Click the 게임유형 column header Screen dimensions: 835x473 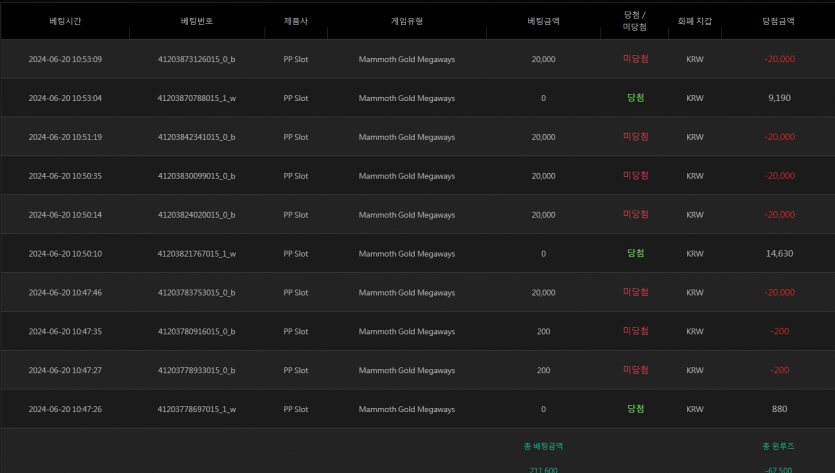click(407, 21)
